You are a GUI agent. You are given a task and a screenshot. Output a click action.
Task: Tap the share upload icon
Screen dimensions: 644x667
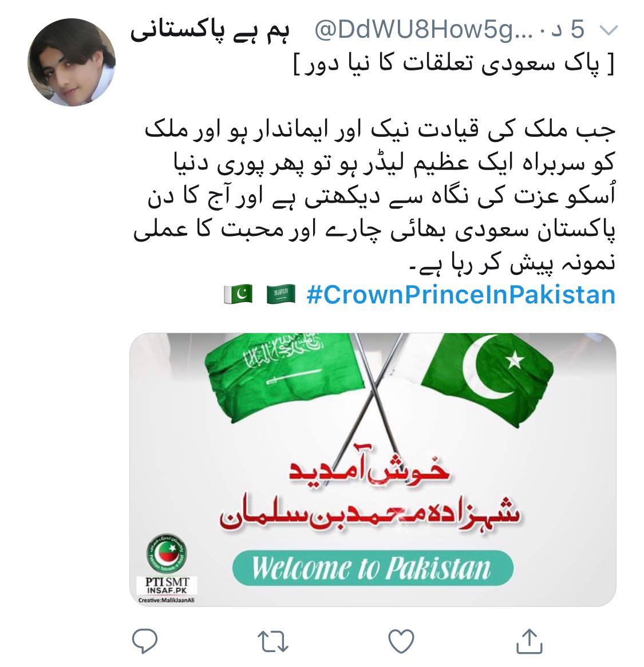[x=529, y=641]
